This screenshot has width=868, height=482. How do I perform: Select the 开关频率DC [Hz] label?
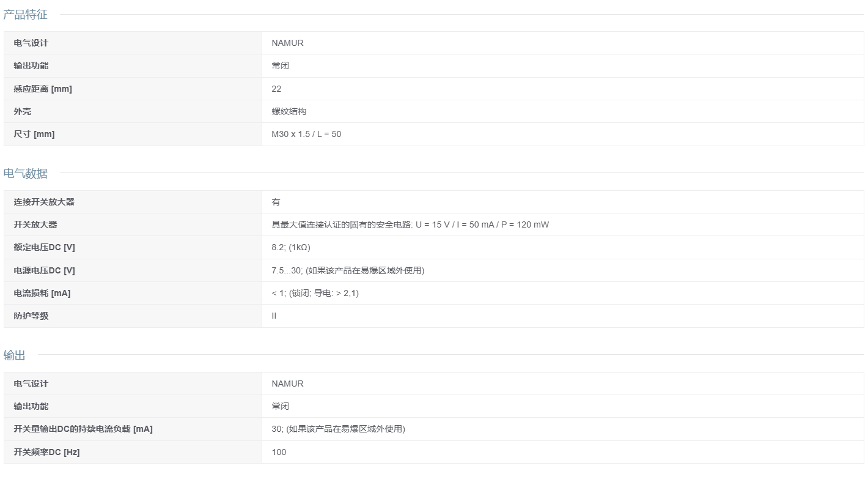click(47, 452)
